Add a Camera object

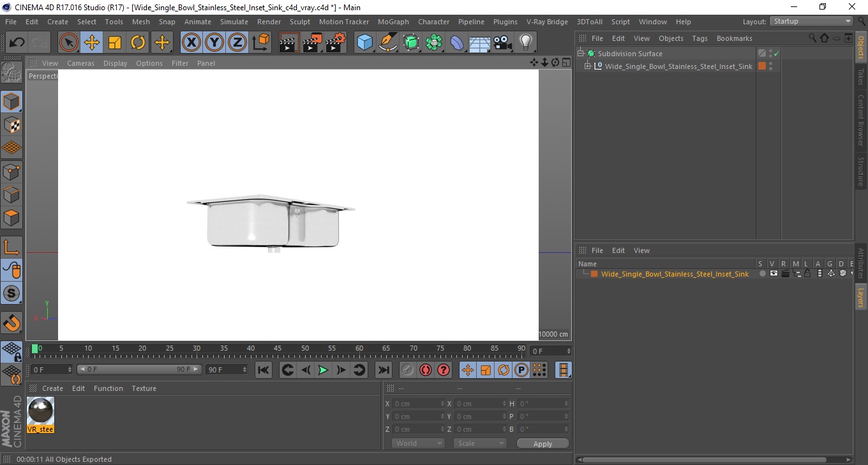503,43
